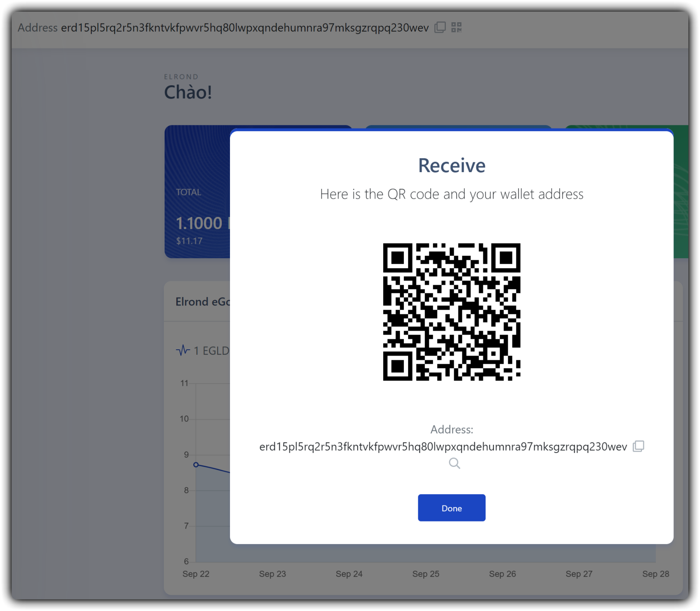Image resolution: width=700 pixels, height=611 pixels.
Task: Click the $11.17 balance amount
Action: click(x=189, y=241)
